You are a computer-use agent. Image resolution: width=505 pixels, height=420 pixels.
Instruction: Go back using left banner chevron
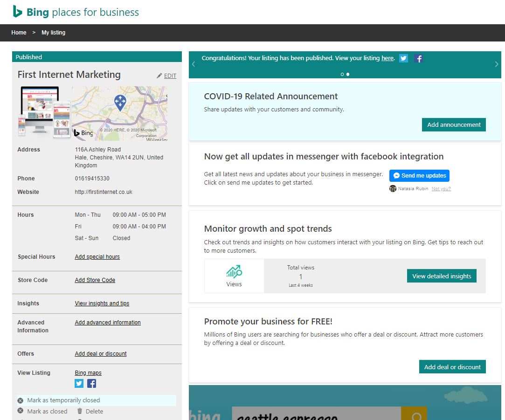tap(193, 64)
